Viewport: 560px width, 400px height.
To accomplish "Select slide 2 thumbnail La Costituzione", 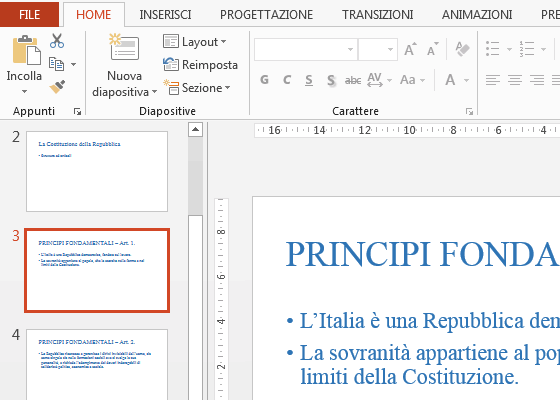I will click(97, 171).
